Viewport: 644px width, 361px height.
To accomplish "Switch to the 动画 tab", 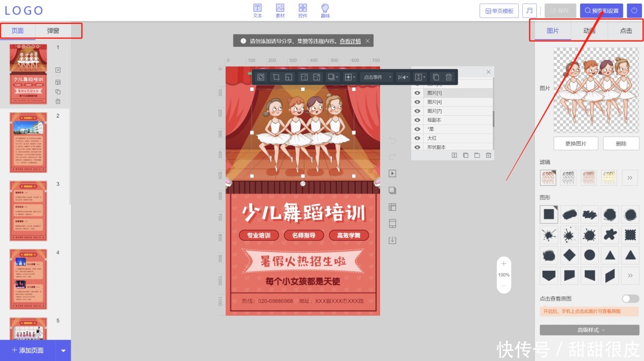I will pyautogui.click(x=589, y=30).
